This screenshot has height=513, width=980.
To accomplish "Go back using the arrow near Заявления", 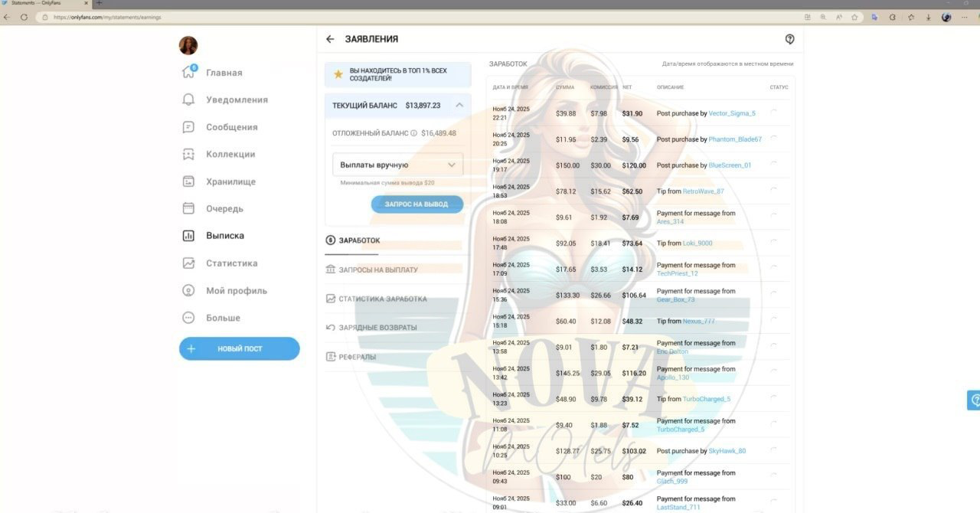I will click(330, 39).
